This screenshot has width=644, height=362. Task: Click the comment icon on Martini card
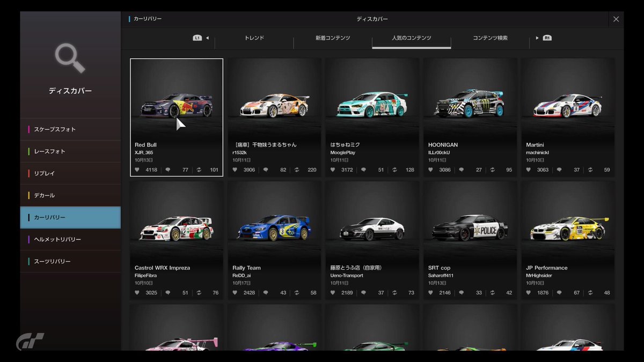(559, 170)
